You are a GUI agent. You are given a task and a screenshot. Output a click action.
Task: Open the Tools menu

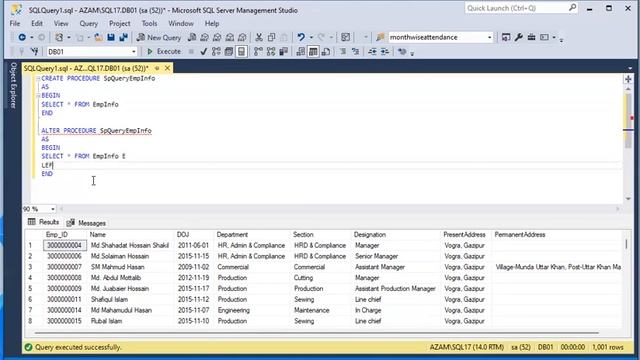[149, 24]
